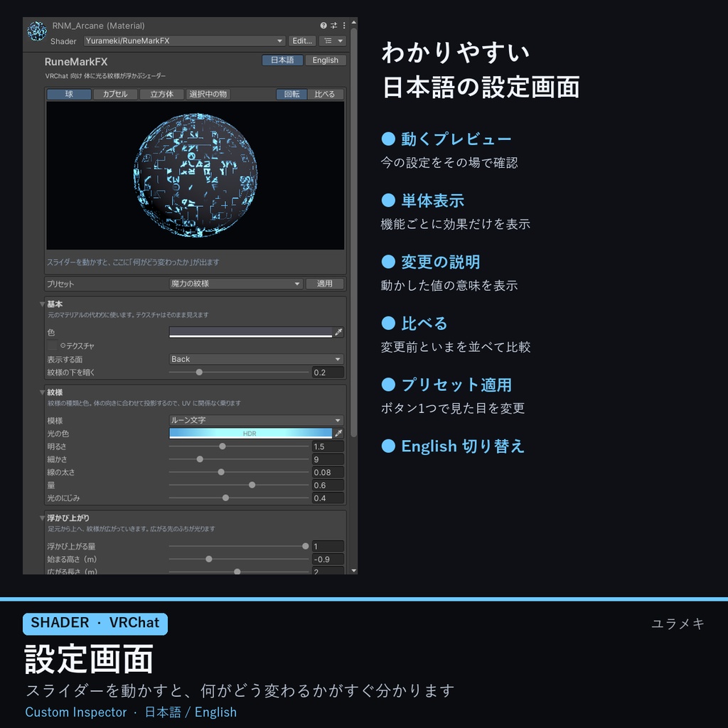Click the 量 value field 0.6
Image resolution: width=728 pixels, height=728 pixels.
pyautogui.click(x=328, y=485)
